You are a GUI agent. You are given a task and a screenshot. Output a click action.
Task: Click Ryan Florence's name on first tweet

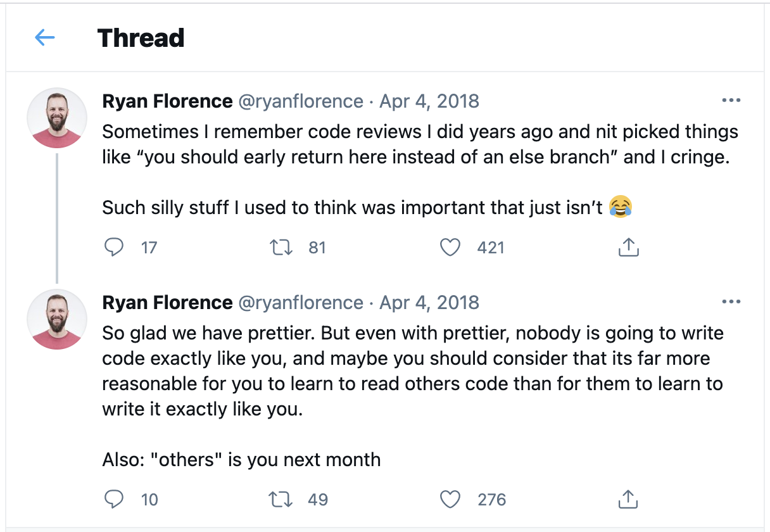167,101
